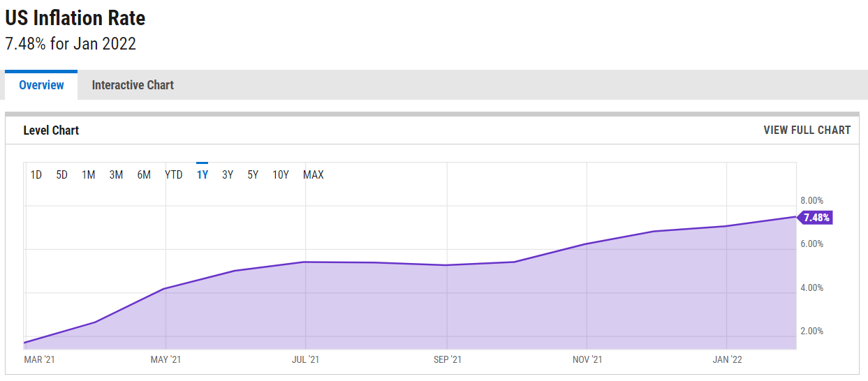The image size is (868, 381).
Task: Set chart range to 3M
Action: tap(116, 174)
